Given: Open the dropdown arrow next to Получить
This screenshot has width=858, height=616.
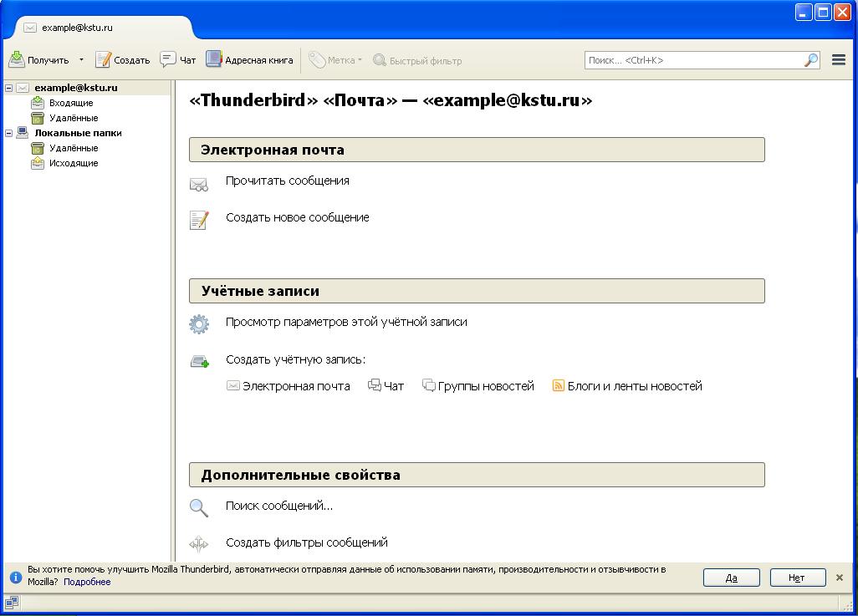Looking at the screenshot, I should [81, 60].
